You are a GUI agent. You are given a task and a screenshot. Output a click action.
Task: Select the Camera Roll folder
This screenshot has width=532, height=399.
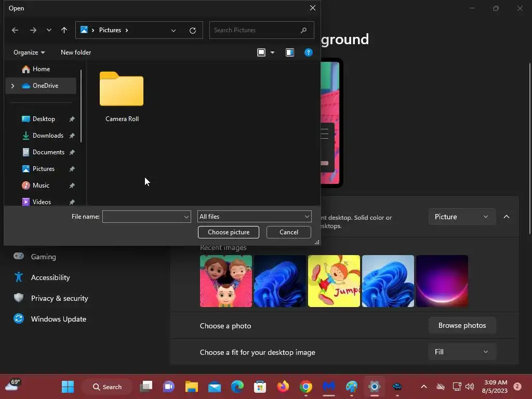click(122, 97)
